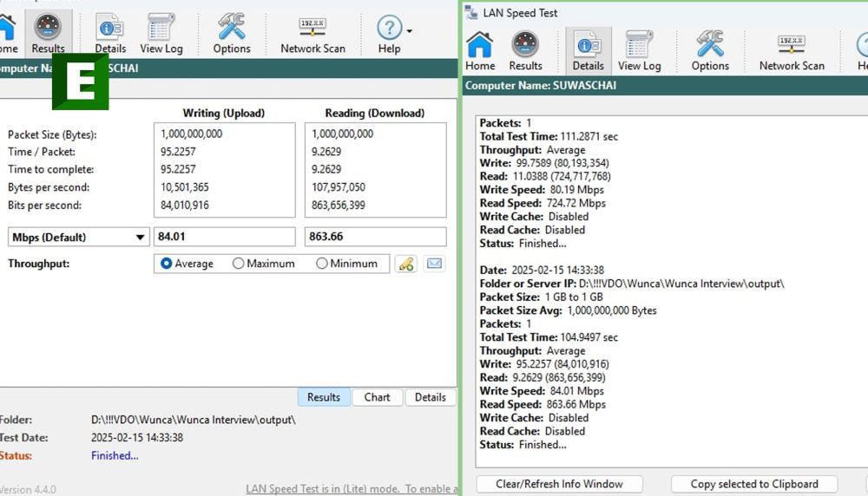Click Total Test Time 111.2871 sec line
Image resolution: width=868 pixels, height=496 pixels.
point(549,137)
